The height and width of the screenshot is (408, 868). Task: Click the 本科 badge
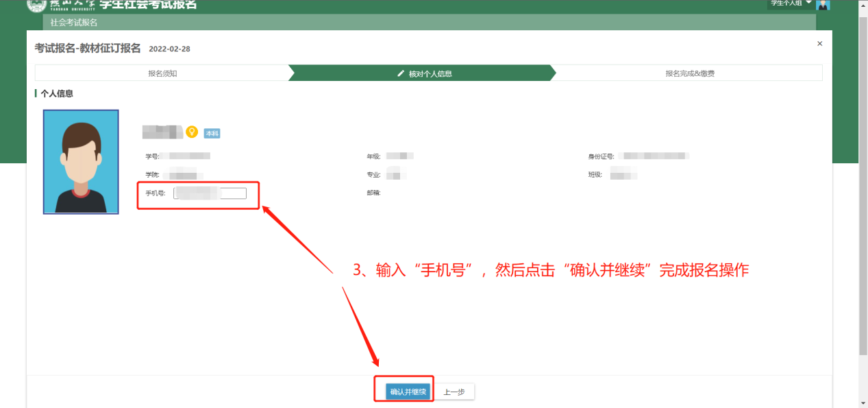point(212,134)
